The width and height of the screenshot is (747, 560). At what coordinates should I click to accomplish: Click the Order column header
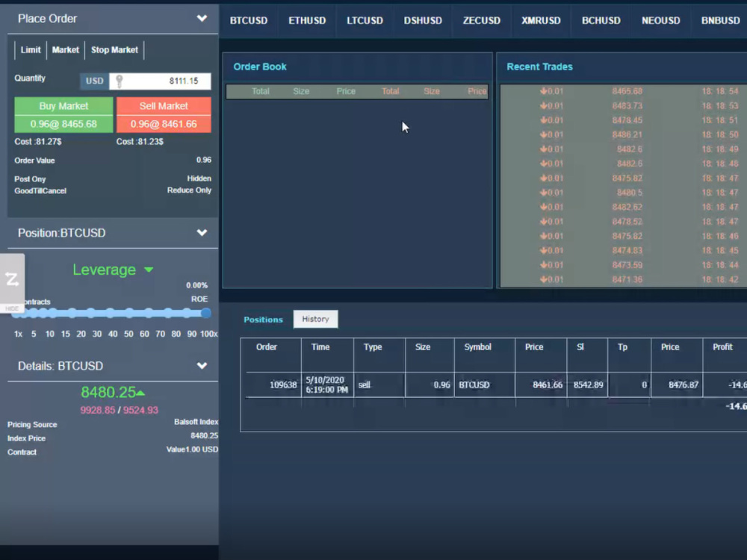coord(267,347)
